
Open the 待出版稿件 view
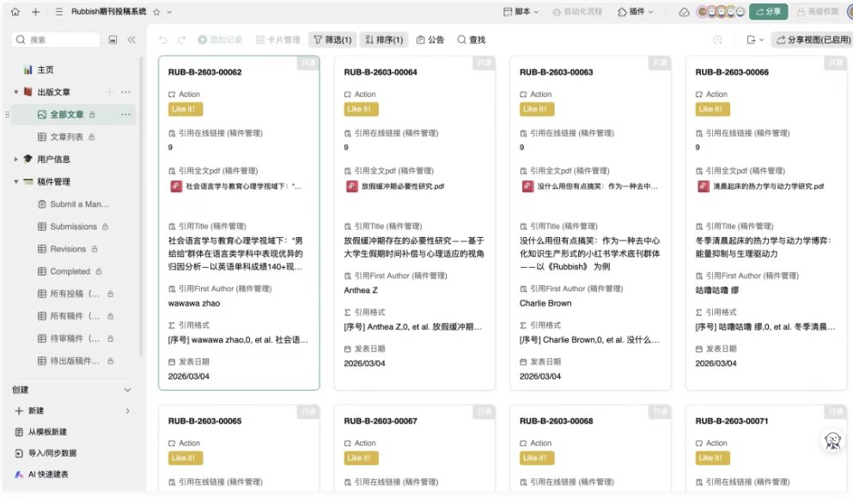pos(75,361)
